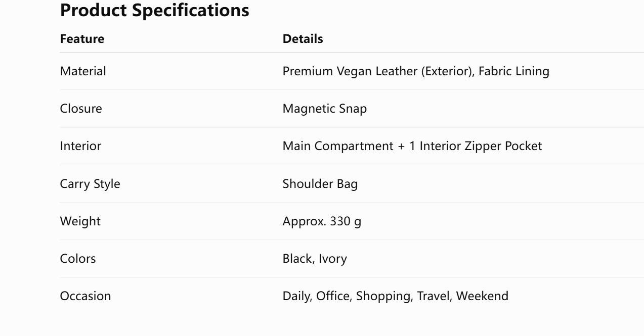The width and height of the screenshot is (644, 336).
Task: Click the Weight row label
Action: click(x=80, y=222)
